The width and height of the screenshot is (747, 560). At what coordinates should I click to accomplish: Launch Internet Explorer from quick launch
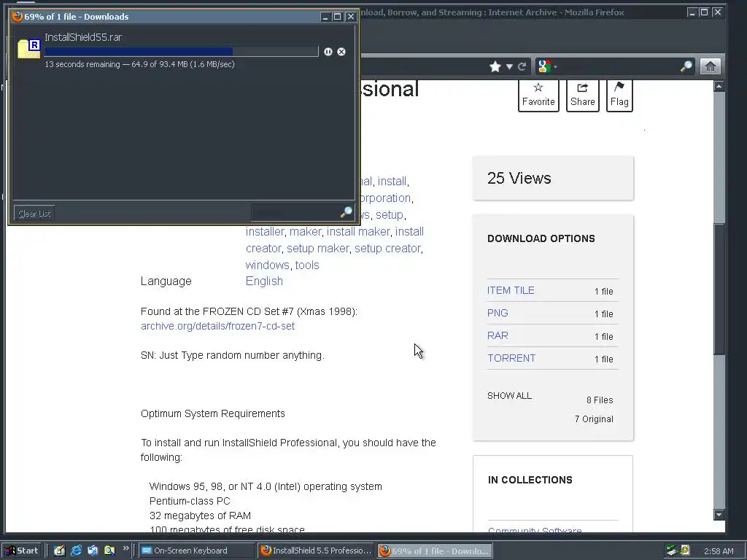click(76, 551)
